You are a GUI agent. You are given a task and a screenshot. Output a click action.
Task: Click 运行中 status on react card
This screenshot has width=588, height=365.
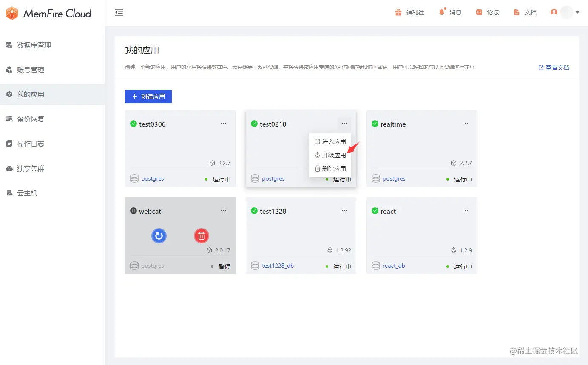coord(463,266)
